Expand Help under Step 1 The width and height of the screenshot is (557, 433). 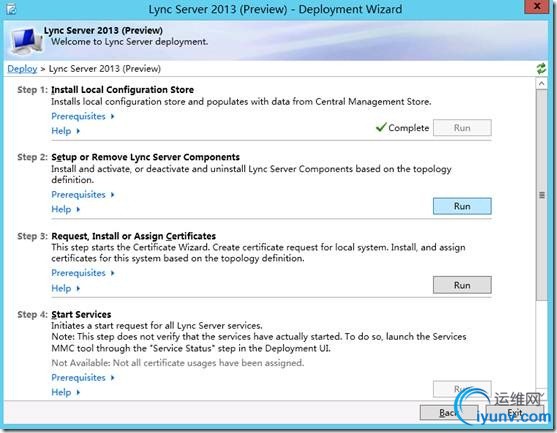point(66,131)
